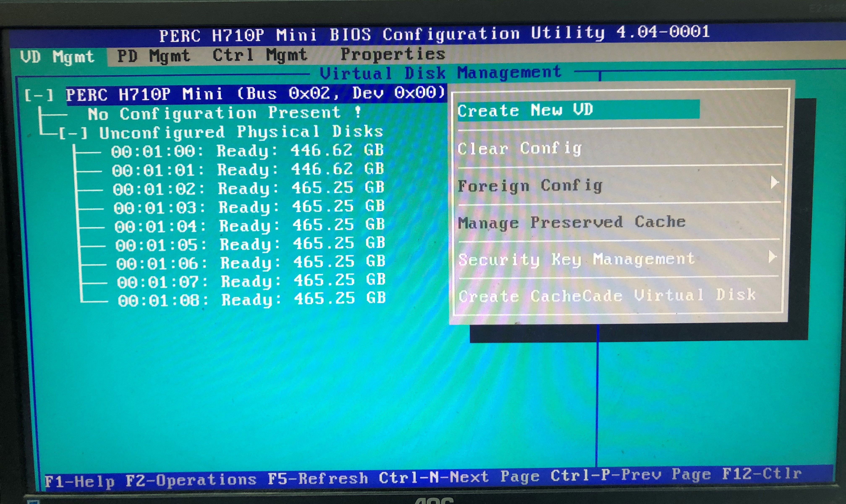Collapse Unconfigured Physical Disks node
846x504 pixels.
pos(73,133)
